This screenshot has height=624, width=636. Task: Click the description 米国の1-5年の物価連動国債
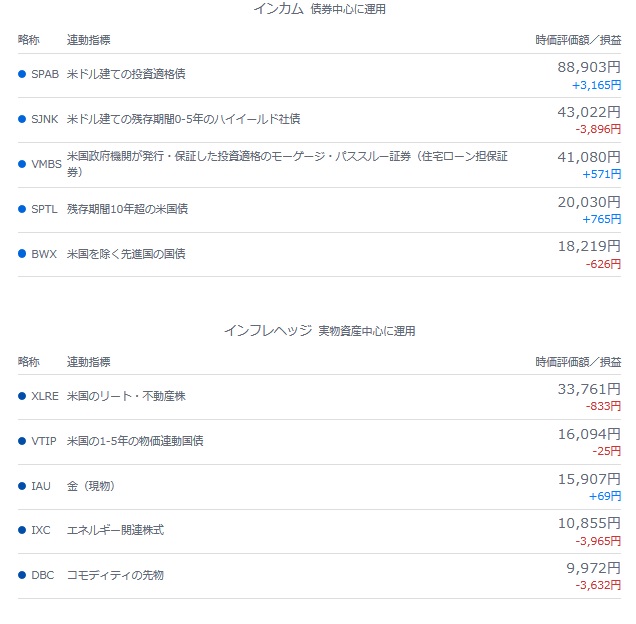coord(135,441)
